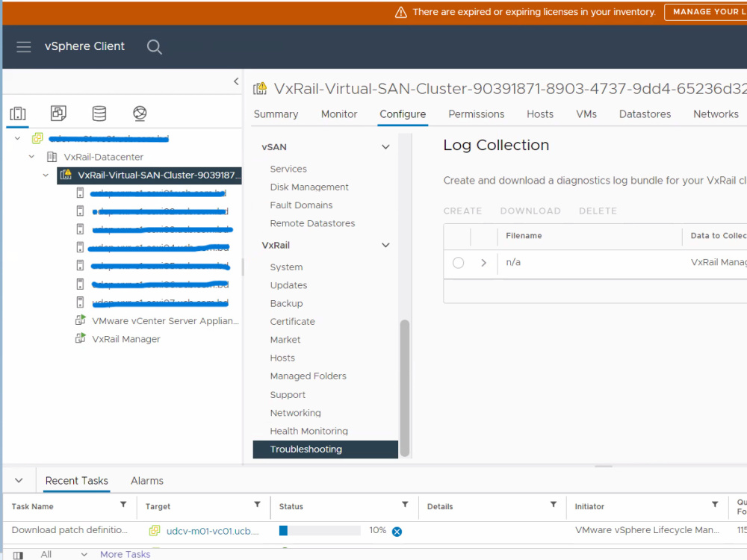Open the Summary tab of the cluster
Screen dimensions: 747x560
276,113
